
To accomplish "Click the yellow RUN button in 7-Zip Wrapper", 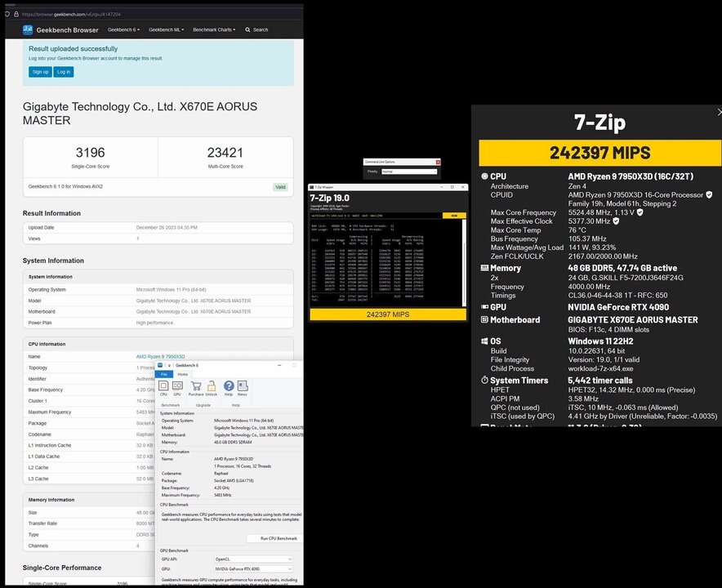I will point(454,216).
